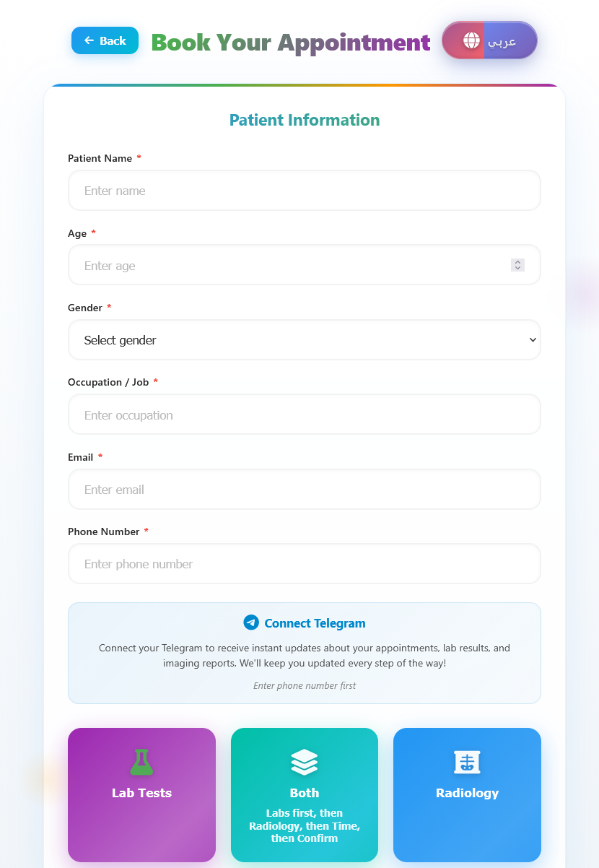Choose the Lab Tests card
The width and height of the screenshot is (599, 868).
pyautogui.click(x=141, y=794)
